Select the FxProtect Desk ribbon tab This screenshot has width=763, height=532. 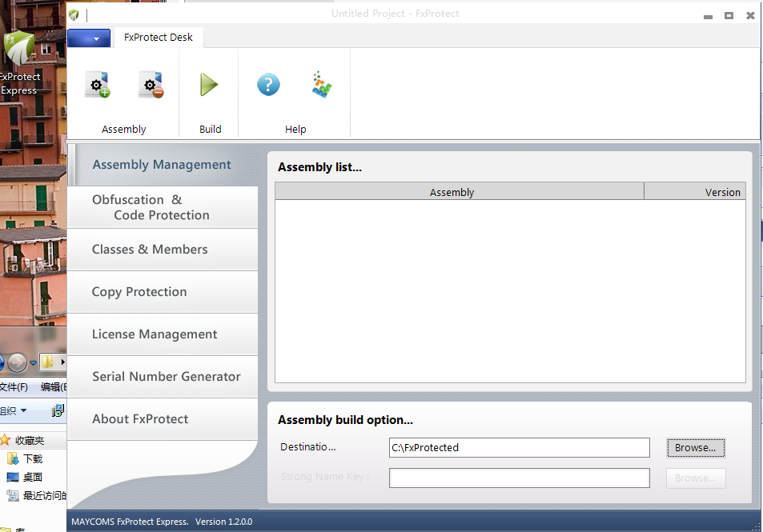(159, 38)
